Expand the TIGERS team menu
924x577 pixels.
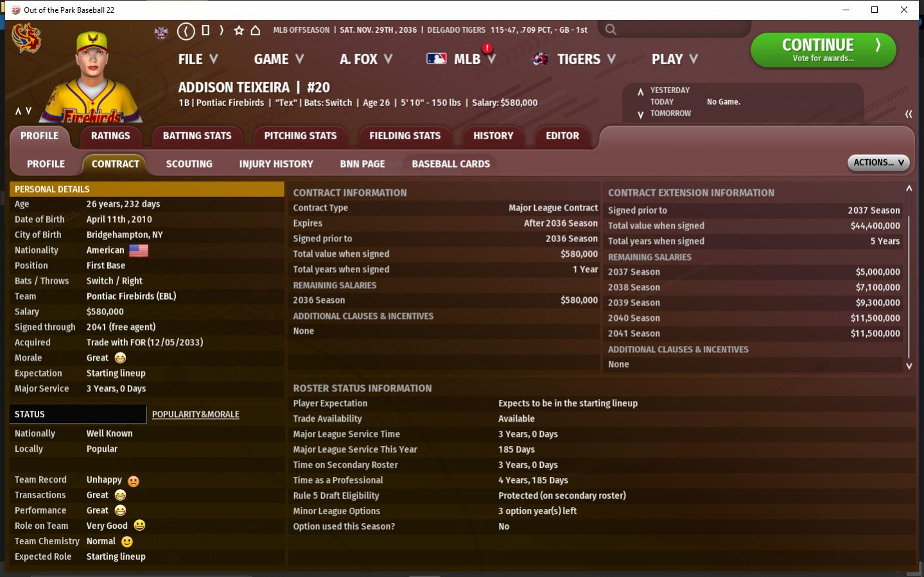point(575,59)
